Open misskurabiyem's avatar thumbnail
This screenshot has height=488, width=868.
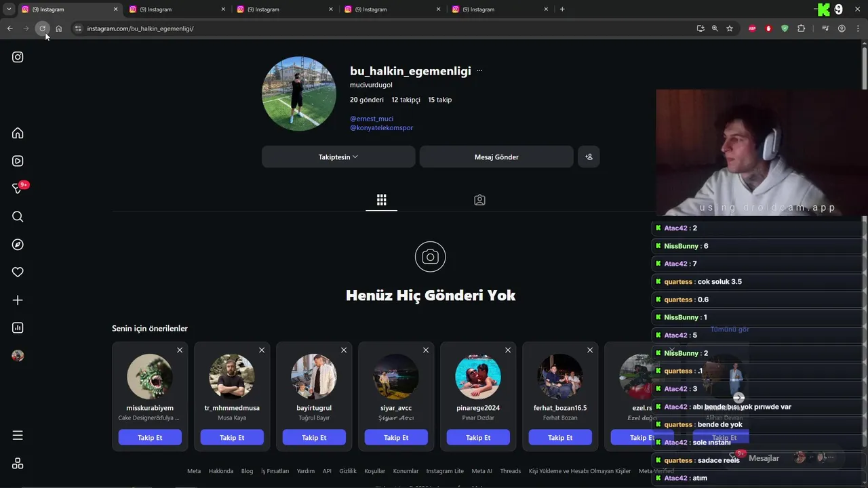click(150, 376)
